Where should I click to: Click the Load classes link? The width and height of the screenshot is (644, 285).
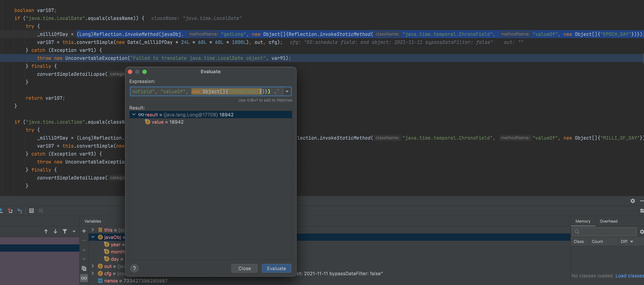pyautogui.click(x=629, y=276)
